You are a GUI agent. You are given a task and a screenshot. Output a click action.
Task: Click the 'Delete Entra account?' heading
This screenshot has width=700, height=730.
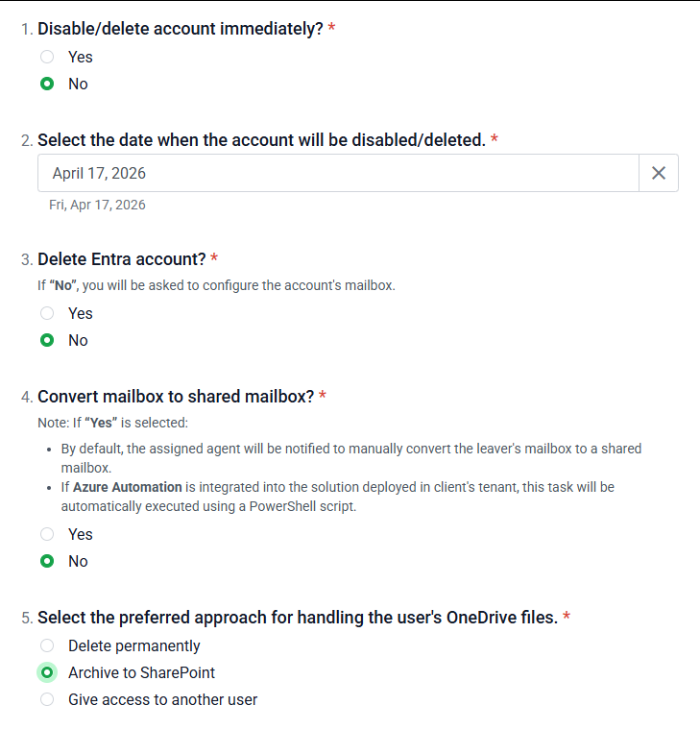coord(121,259)
